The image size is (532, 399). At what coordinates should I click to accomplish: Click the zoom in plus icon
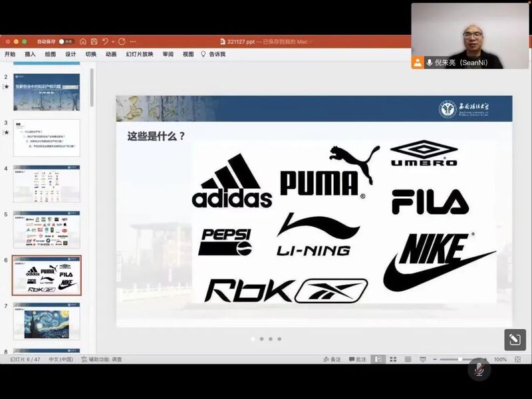485,359
